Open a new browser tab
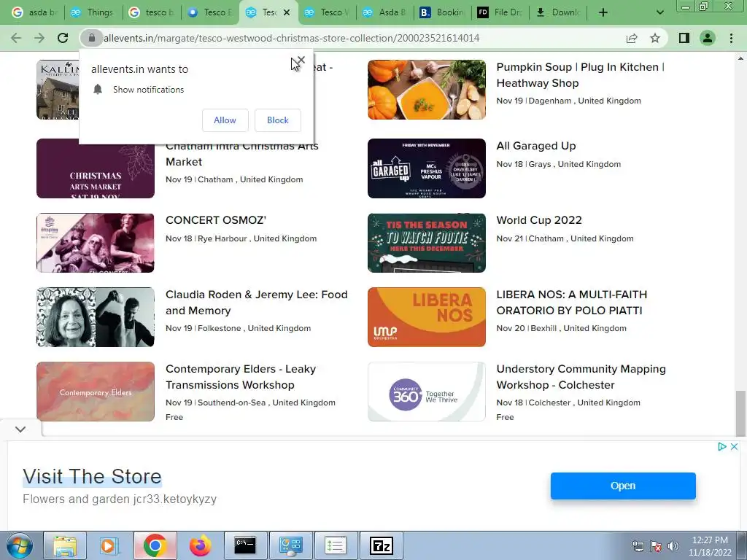 (603, 12)
